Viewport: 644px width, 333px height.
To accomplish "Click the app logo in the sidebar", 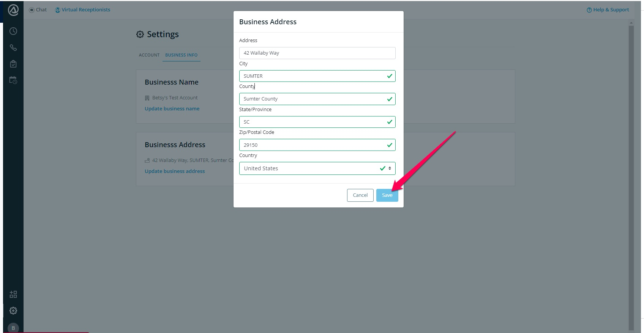I will 13,10.
